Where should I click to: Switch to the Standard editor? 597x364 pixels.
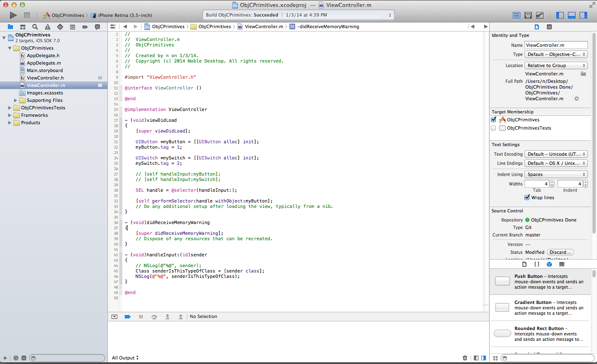517,15
